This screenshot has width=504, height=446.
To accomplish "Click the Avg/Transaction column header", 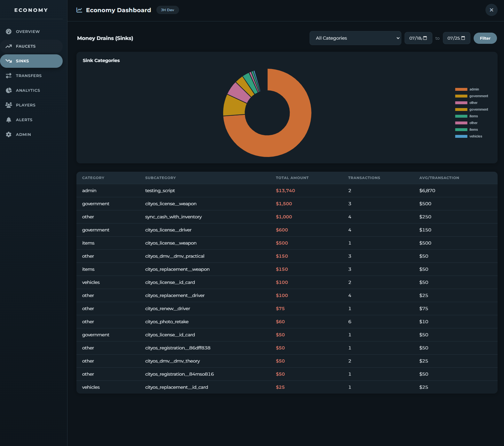I will tap(439, 178).
